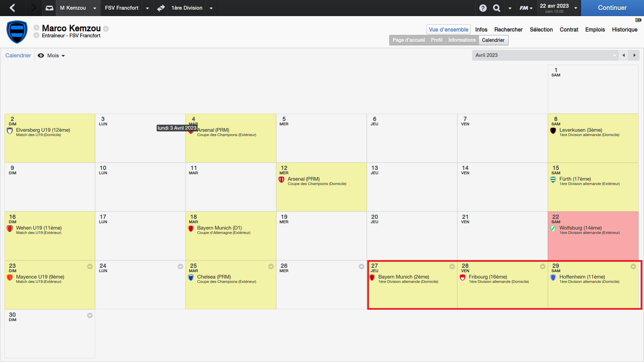Open the Rechercher tab

[x=508, y=29]
